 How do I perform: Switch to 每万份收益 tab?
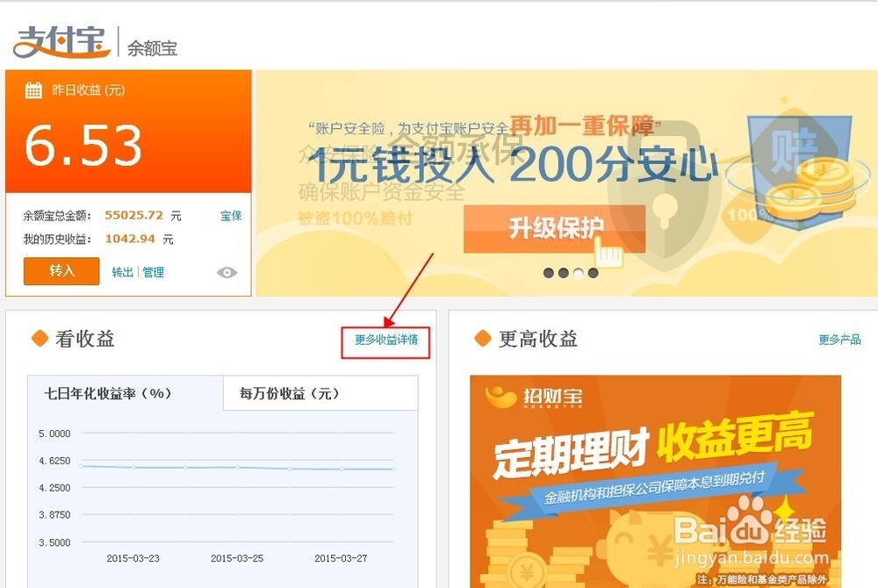click(x=320, y=393)
